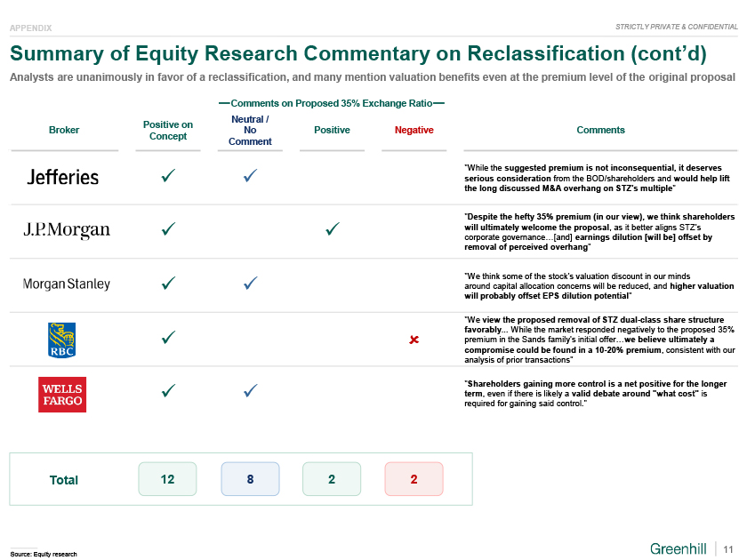Select the slide title 'Summary of Equity Research Commentary'
This screenshot has width=747, height=560.
[358, 53]
